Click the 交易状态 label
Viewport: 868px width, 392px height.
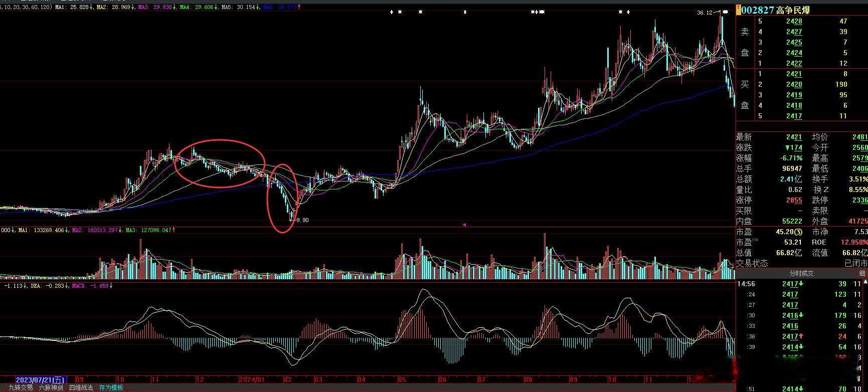coord(752,263)
